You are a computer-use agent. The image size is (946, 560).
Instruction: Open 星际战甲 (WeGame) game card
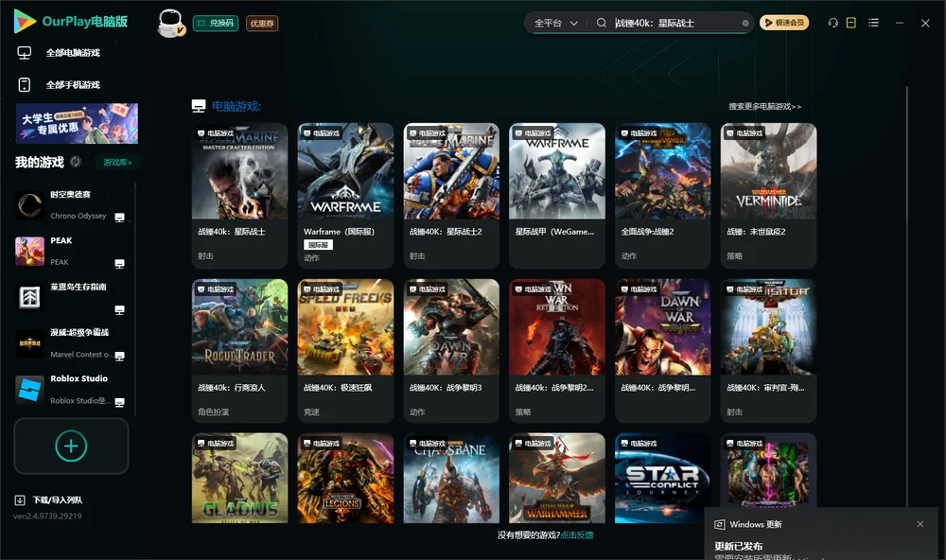(557, 196)
